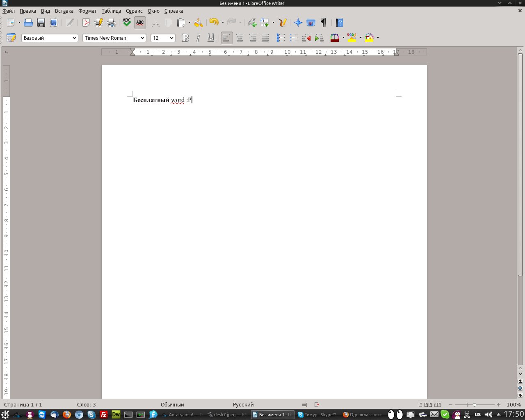This screenshot has width=525, height=420.
Task: Click the Undo arrow icon
Action: point(214,23)
